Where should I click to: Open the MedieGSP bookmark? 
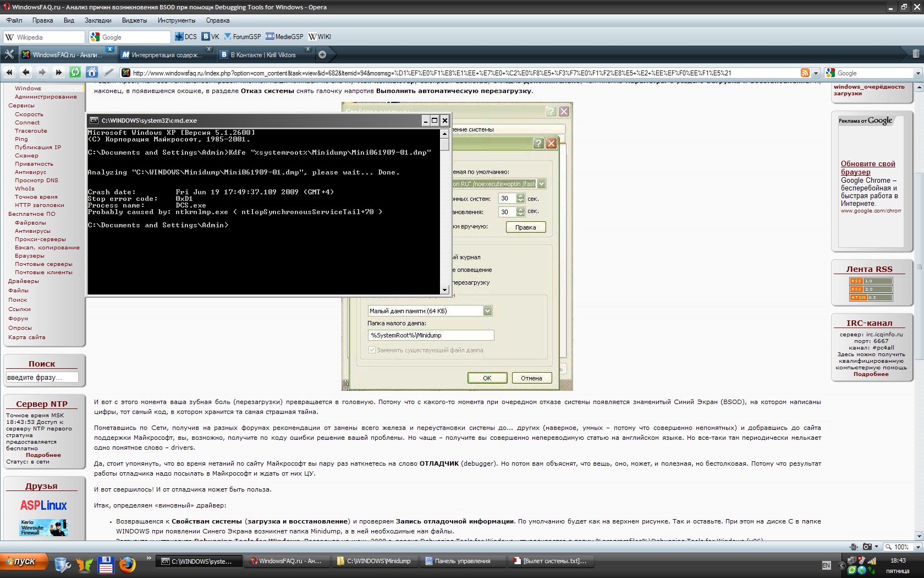tap(284, 37)
